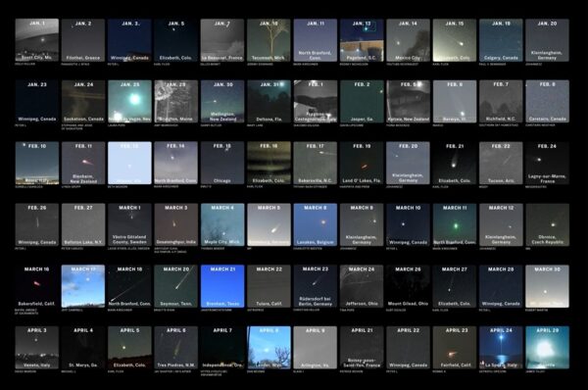View the Jan. 19 Calgary, Canada tile

pos(501,40)
